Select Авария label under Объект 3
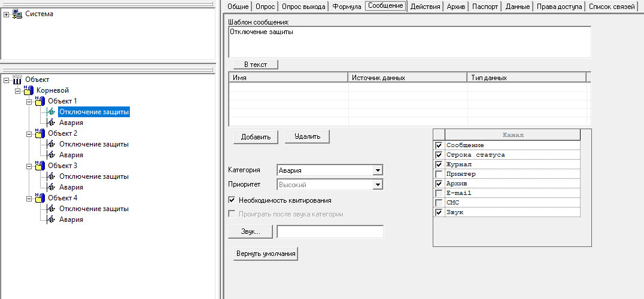 71,187
